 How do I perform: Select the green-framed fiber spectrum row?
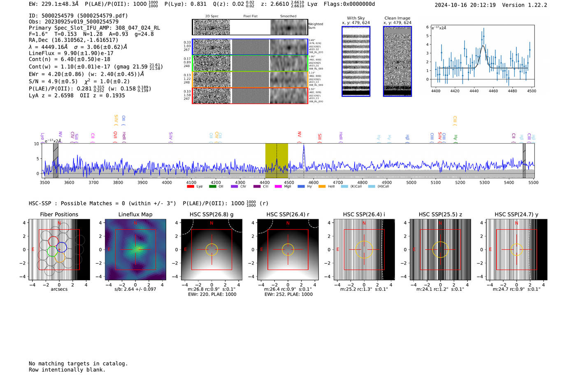click(x=250, y=63)
